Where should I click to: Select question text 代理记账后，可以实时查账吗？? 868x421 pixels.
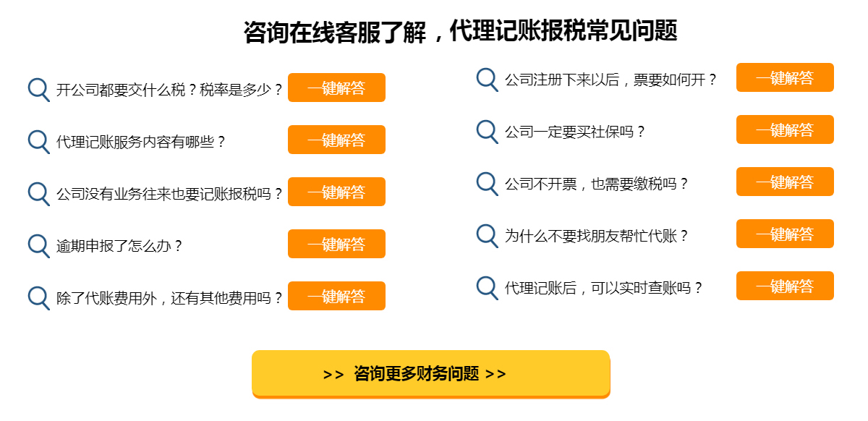tap(603, 288)
